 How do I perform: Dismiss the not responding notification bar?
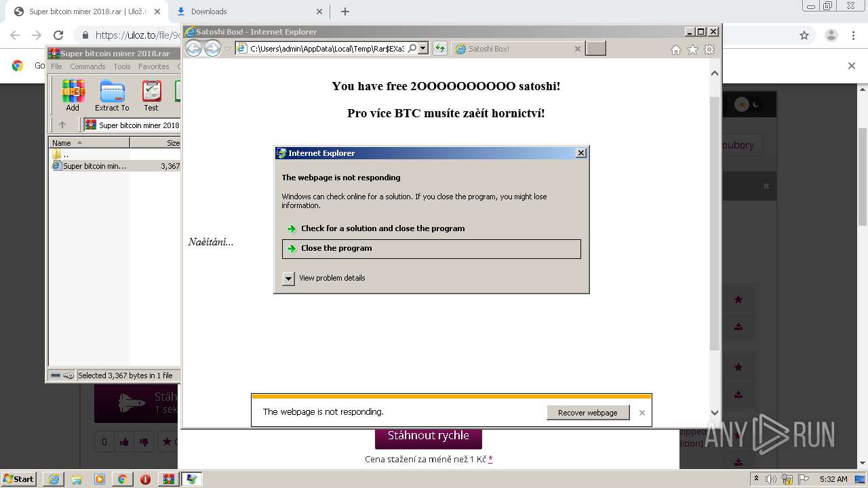642,413
